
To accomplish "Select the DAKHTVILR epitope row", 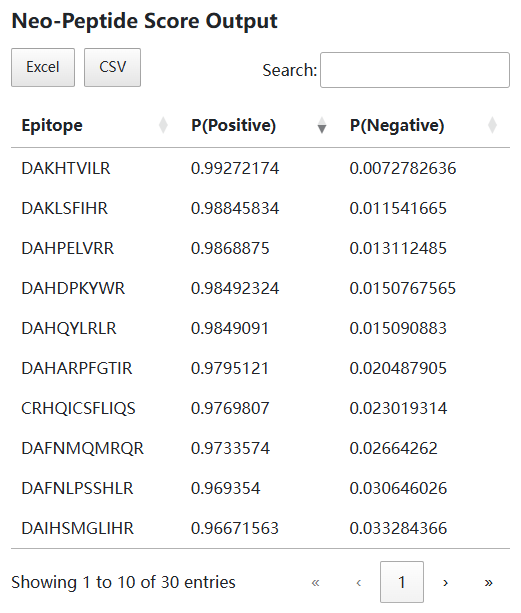I will click(260, 168).
